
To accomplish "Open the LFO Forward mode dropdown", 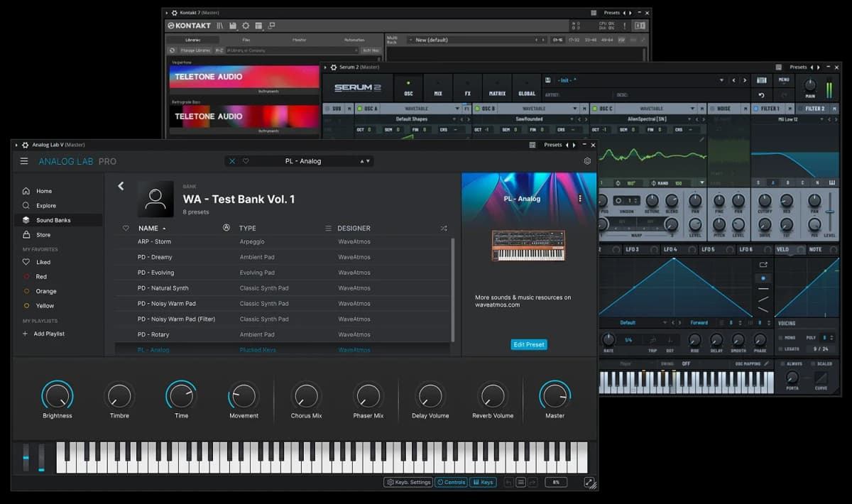I will (699, 322).
